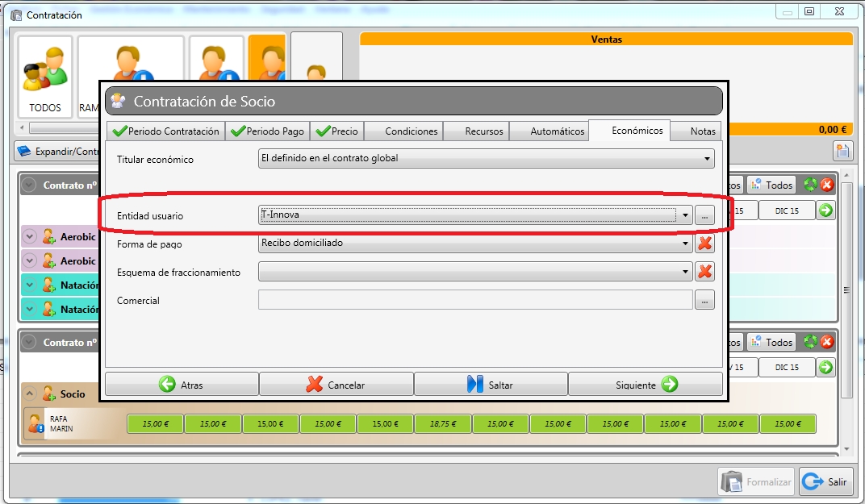
Task: Clear Esquema de fraccionamiento with red X
Action: click(704, 271)
